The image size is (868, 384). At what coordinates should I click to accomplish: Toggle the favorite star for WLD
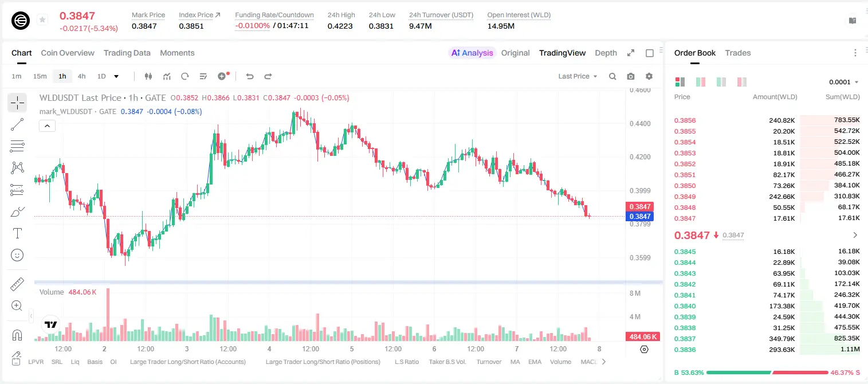coord(42,20)
